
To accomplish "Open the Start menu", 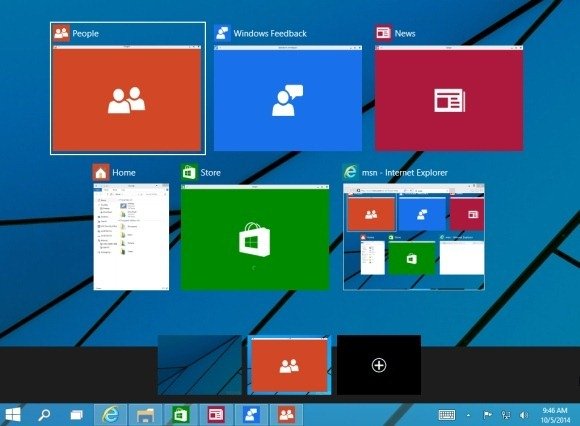I will (13, 415).
